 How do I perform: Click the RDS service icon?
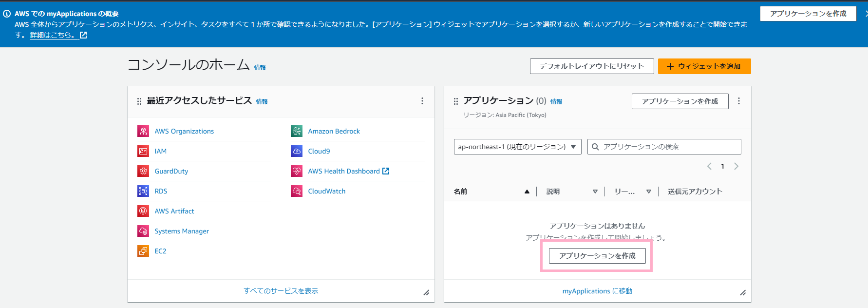(x=143, y=191)
